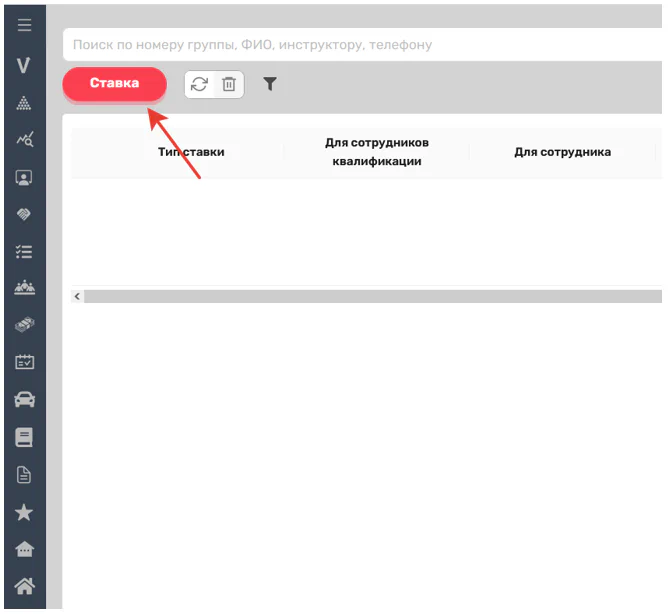
Task: Click the group of people icon in the sidebar
Action: (24, 289)
